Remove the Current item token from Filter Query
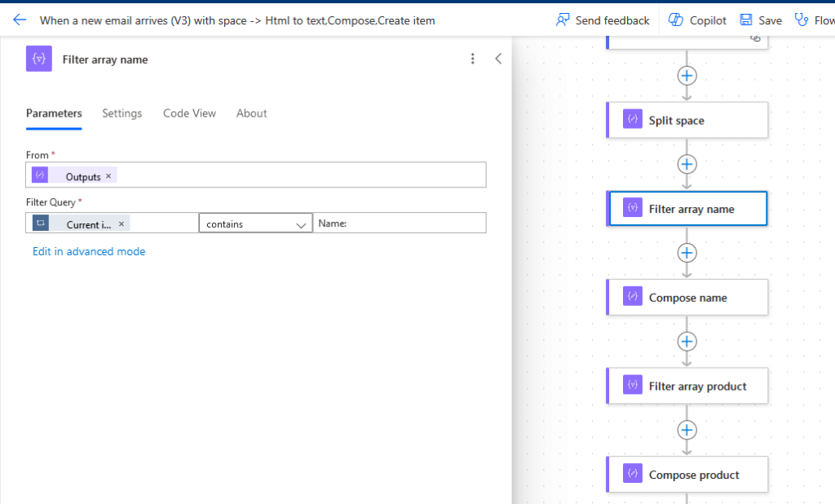This screenshot has width=835, height=504. point(121,223)
